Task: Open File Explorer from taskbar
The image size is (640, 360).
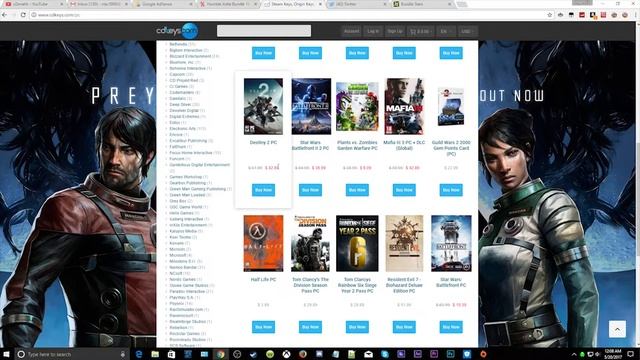Action: pos(155,354)
